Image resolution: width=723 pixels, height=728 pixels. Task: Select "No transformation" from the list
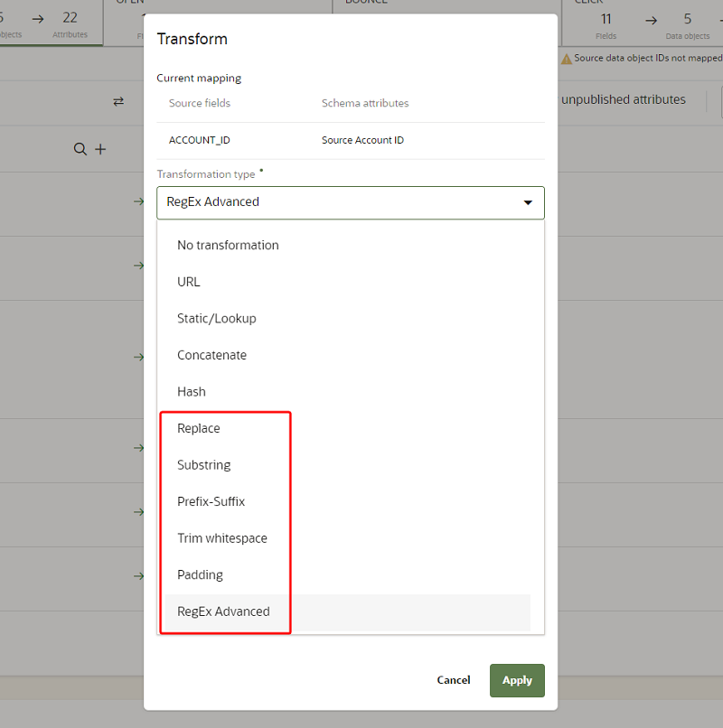(228, 245)
